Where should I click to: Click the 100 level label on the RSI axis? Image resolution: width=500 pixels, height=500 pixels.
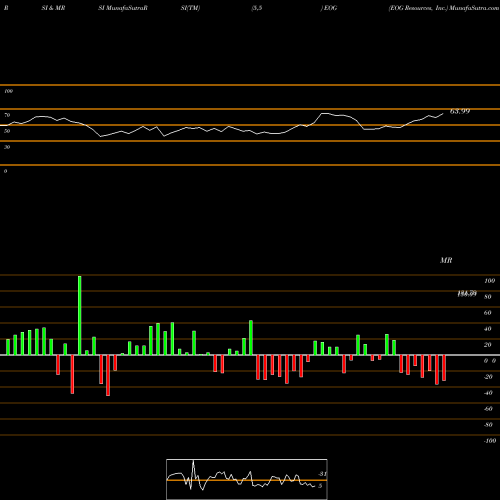(x=8, y=91)
